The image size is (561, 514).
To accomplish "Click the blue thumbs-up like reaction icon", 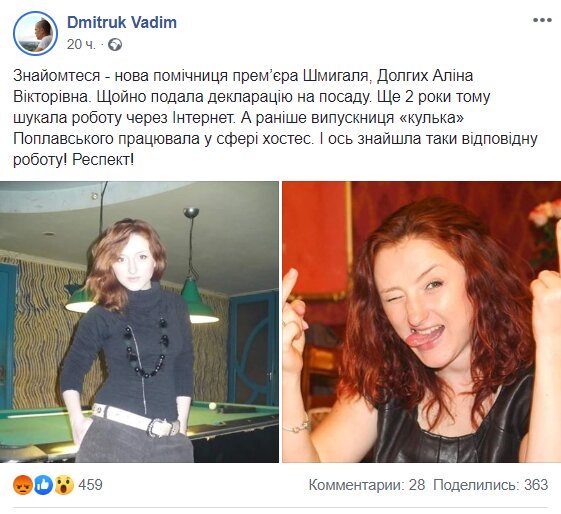I will click(x=44, y=485).
